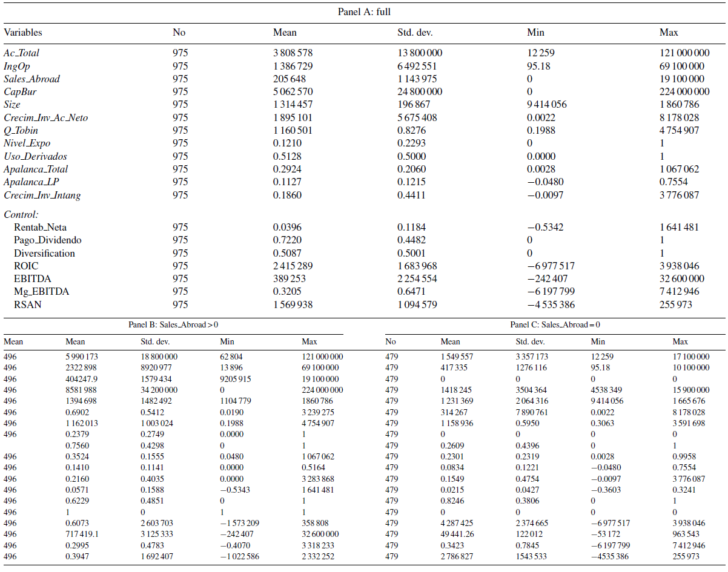This screenshot has width=728, height=572.
Task: Click the RSAN row label
Action: point(26,304)
